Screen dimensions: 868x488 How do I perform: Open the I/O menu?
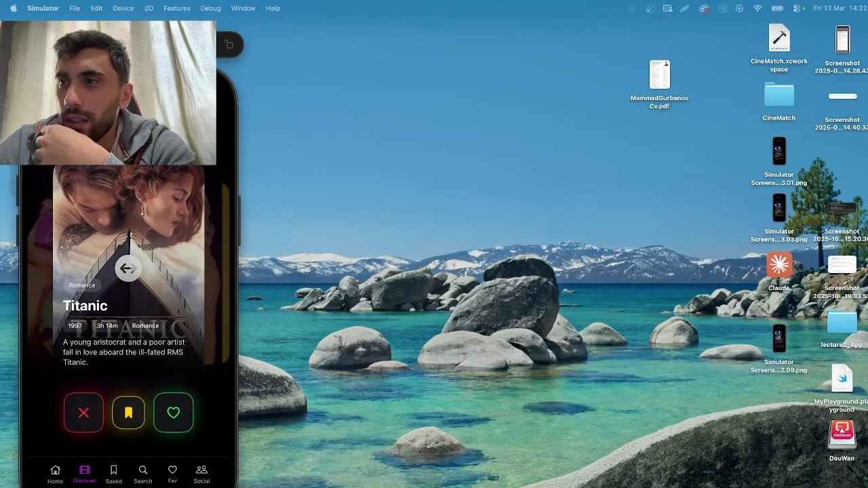pyautogui.click(x=149, y=8)
